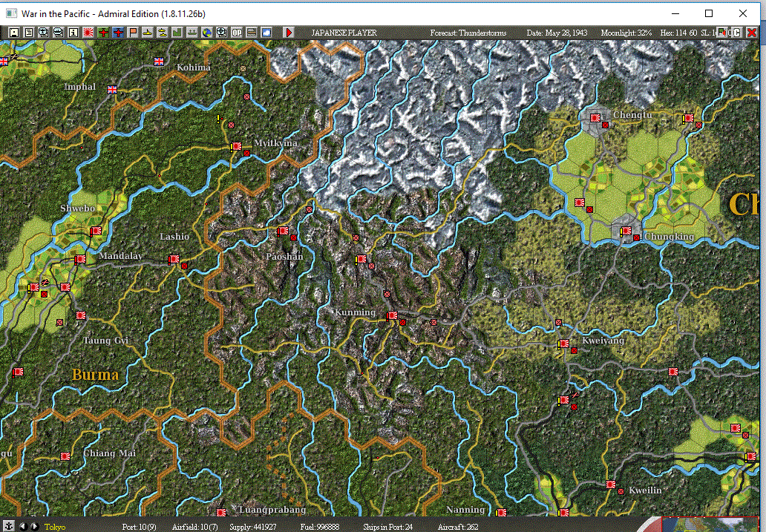The width and height of the screenshot is (766, 532).
Task: Click the Moonlight: 32% status text
Action: 626,33
